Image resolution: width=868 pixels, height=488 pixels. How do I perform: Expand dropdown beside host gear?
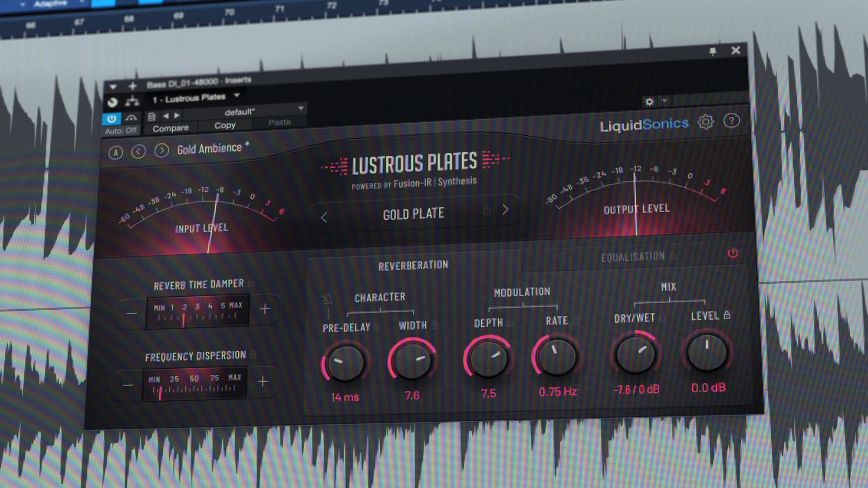664,101
